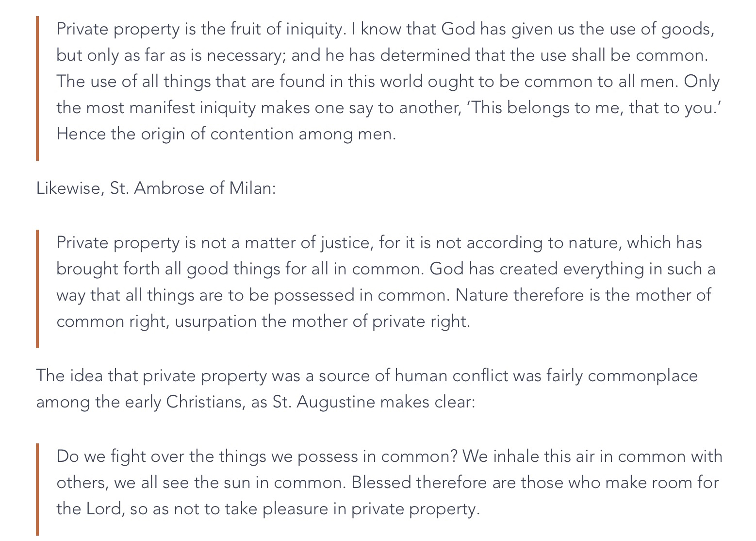Click the orange bar beside the Augustine quote

[x=37, y=490]
